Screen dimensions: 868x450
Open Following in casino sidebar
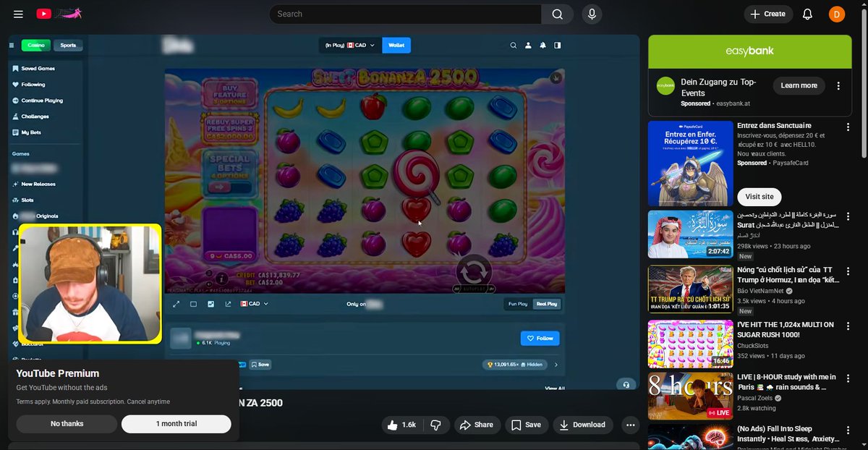click(29, 85)
